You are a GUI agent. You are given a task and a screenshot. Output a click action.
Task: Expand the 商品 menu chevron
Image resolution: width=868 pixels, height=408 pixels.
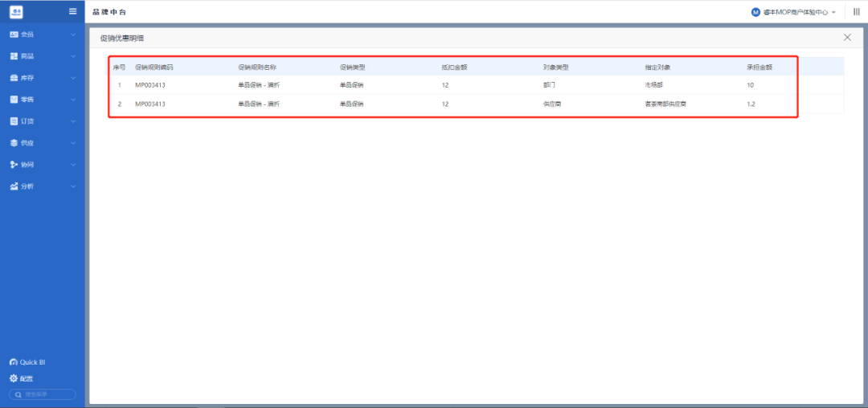tap(73, 56)
